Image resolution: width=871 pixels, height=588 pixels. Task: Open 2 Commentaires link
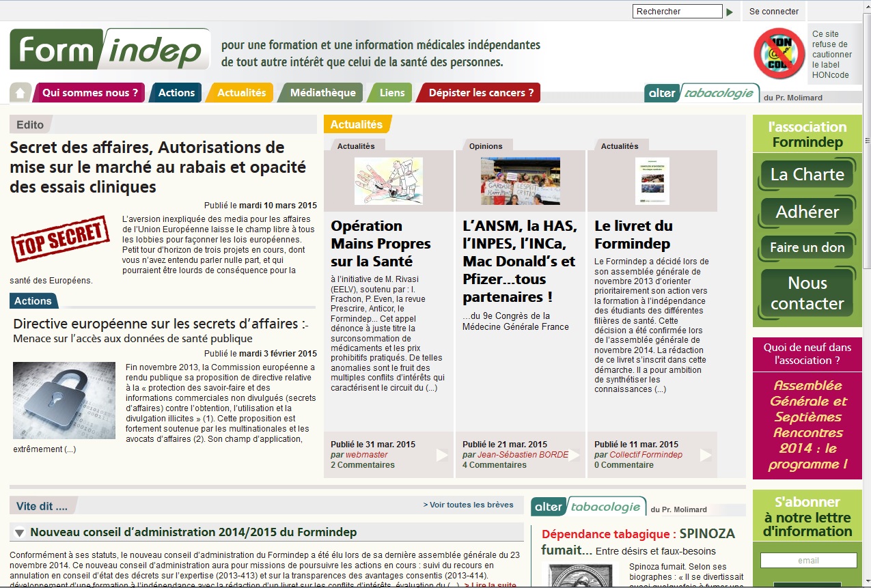[363, 465]
